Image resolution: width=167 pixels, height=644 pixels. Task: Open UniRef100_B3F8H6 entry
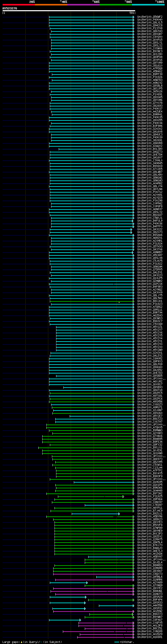coord(150,126)
